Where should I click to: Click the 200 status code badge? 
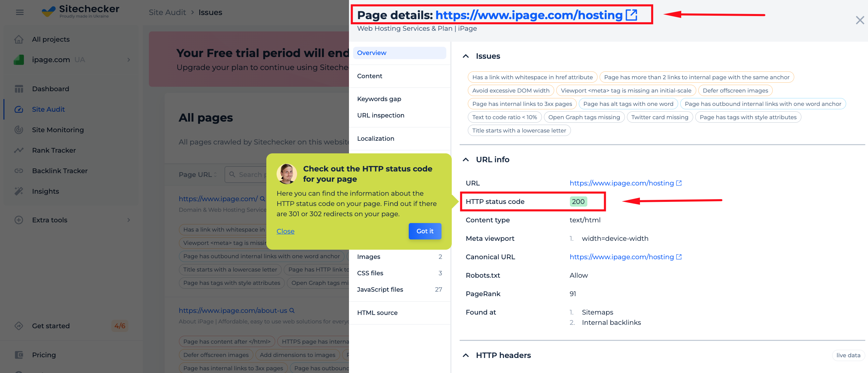578,202
